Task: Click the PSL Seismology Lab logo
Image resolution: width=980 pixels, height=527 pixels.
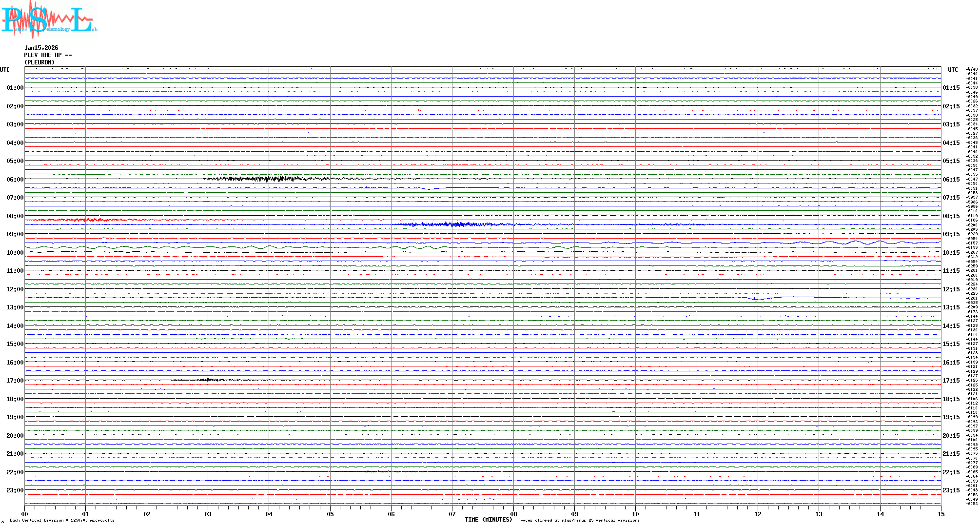Action: 49,20
